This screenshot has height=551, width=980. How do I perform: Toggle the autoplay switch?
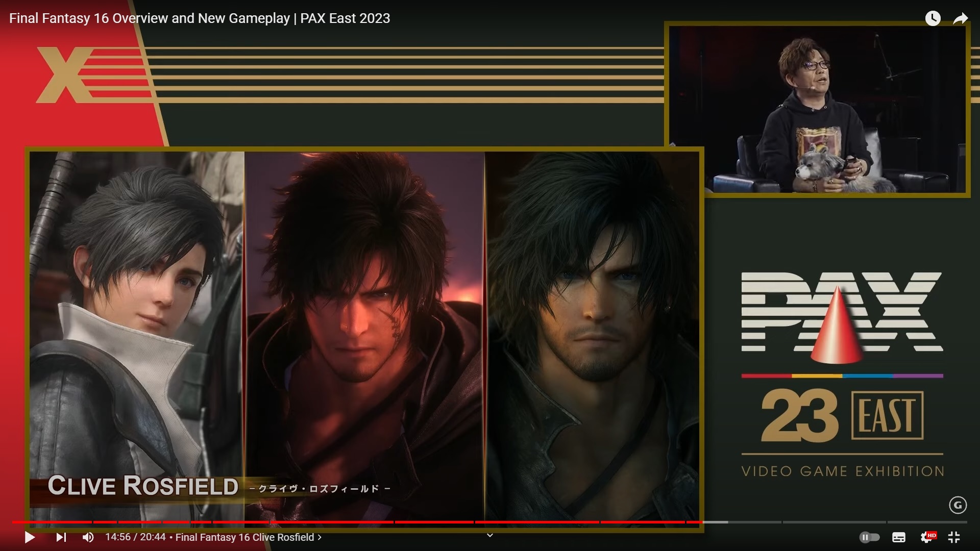click(869, 537)
